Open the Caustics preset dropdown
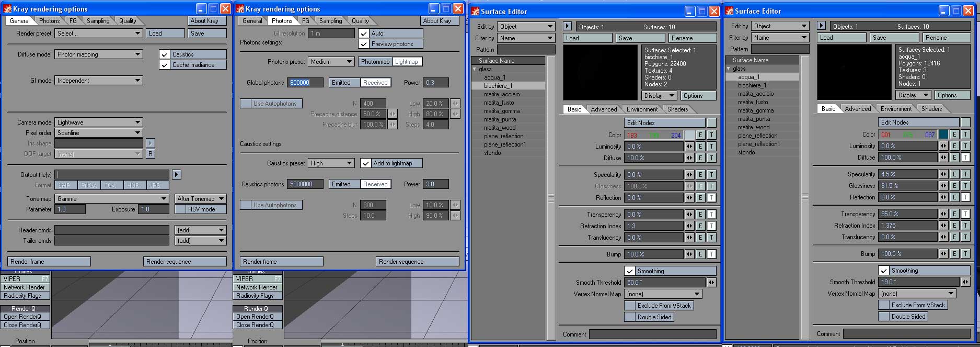 pyautogui.click(x=331, y=163)
